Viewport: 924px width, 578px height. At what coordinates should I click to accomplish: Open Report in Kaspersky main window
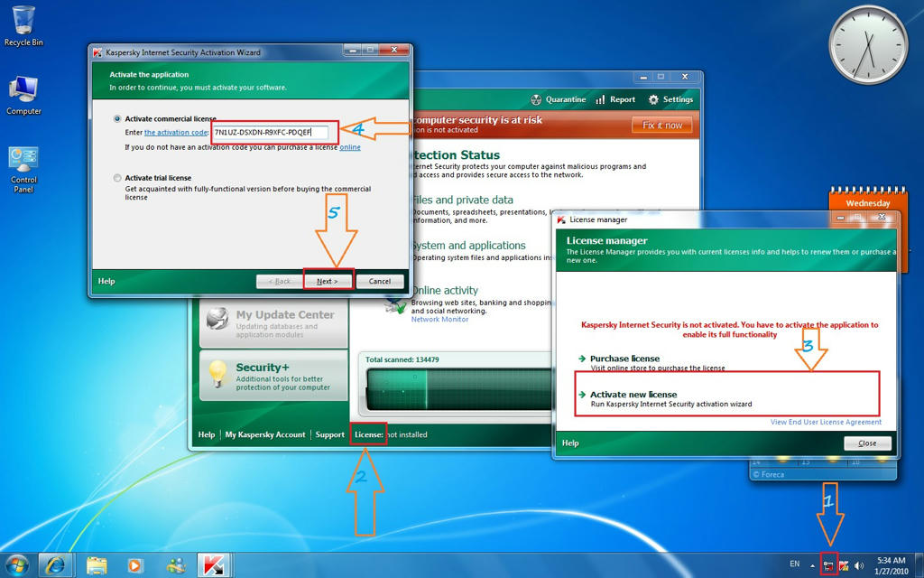point(615,99)
